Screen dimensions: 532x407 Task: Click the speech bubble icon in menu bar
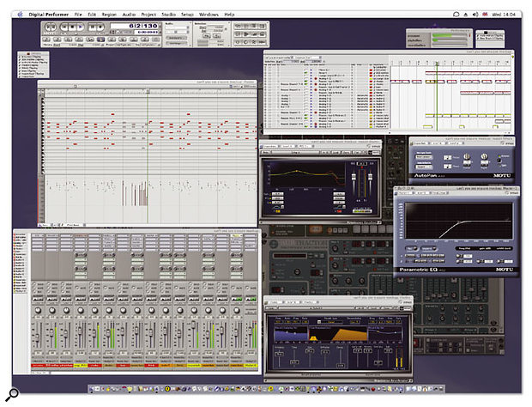pyautogui.click(x=456, y=15)
